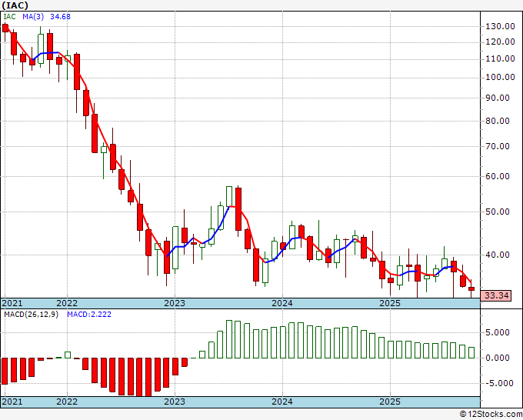Click 2024 on the MACD timeline

click(282, 402)
